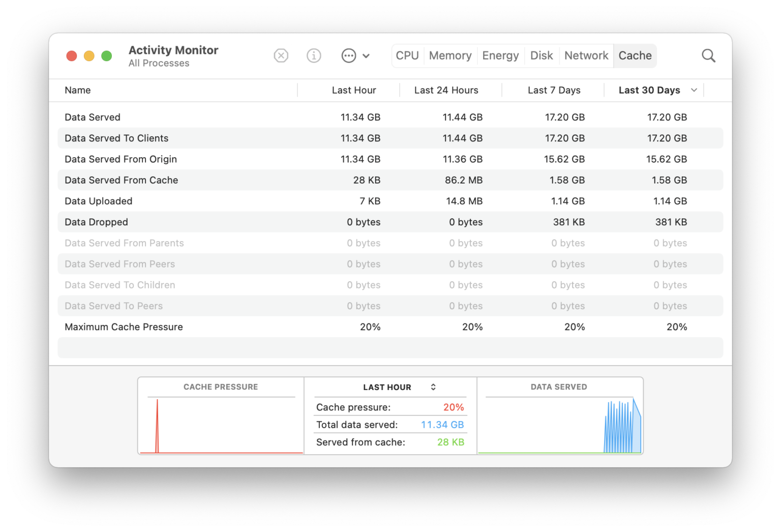Go to the Network tab
This screenshot has width=781, height=532.
coord(586,55)
